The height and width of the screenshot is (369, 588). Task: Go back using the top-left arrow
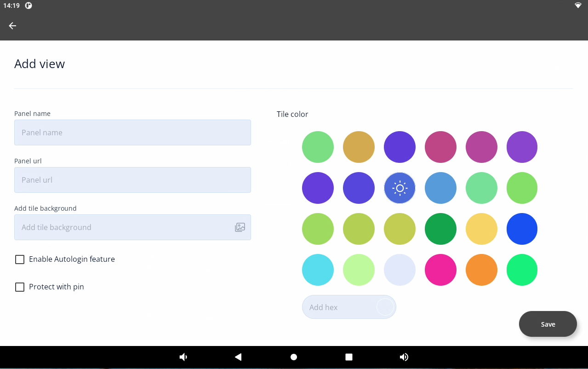[x=12, y=26]
